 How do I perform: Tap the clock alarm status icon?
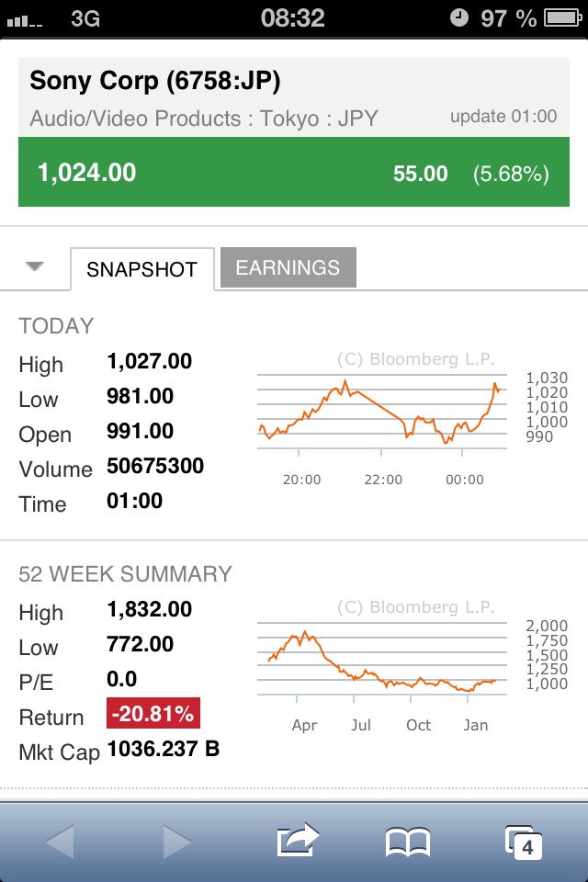coord(461,17)
